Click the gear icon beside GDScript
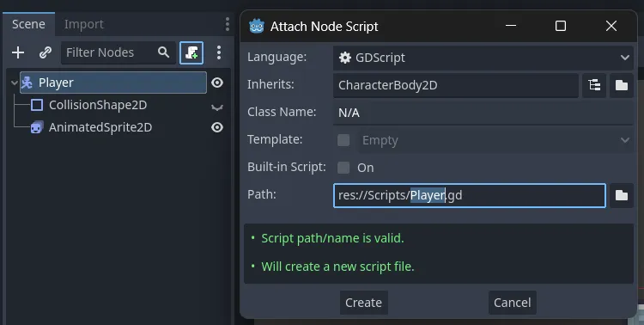The height and width of the screenshot is (325, 644). (345, 58)
